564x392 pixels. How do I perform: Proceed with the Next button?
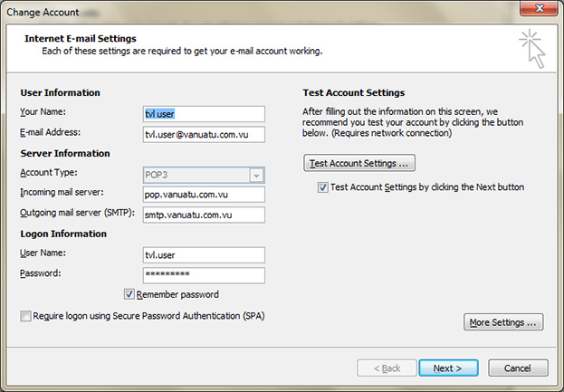[x=448, y=368]
